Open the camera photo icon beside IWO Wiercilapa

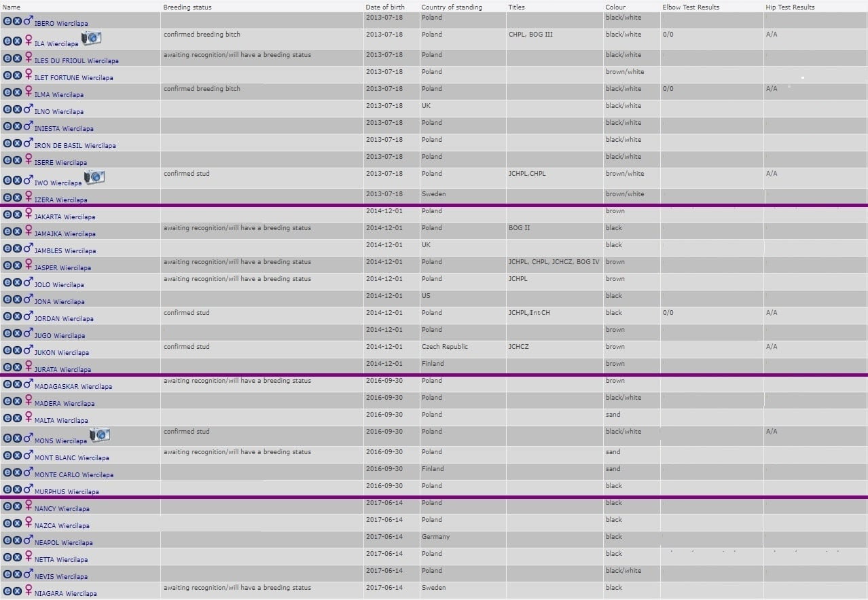coord(94,178)
